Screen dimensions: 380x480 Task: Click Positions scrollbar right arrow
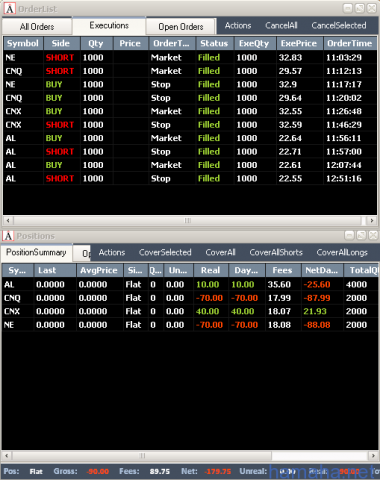click(373, 455)
